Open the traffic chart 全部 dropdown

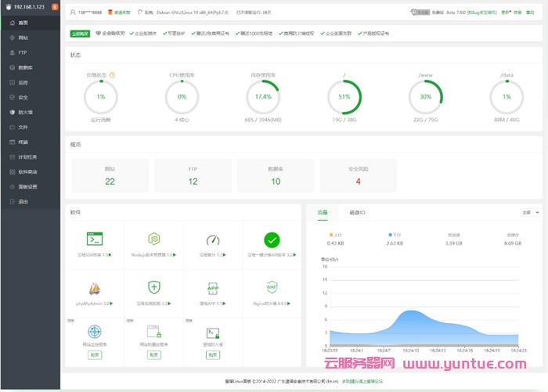(530, 212)
